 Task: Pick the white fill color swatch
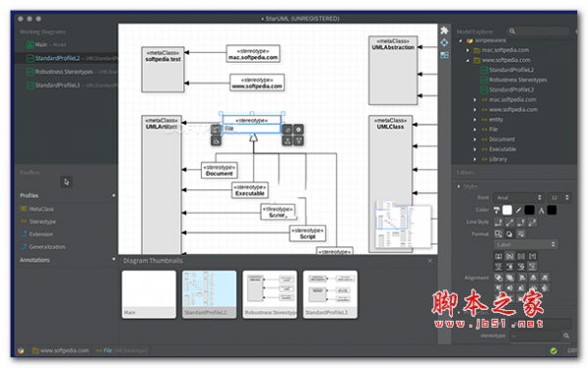pyautogui.click(x=507, y=210)
